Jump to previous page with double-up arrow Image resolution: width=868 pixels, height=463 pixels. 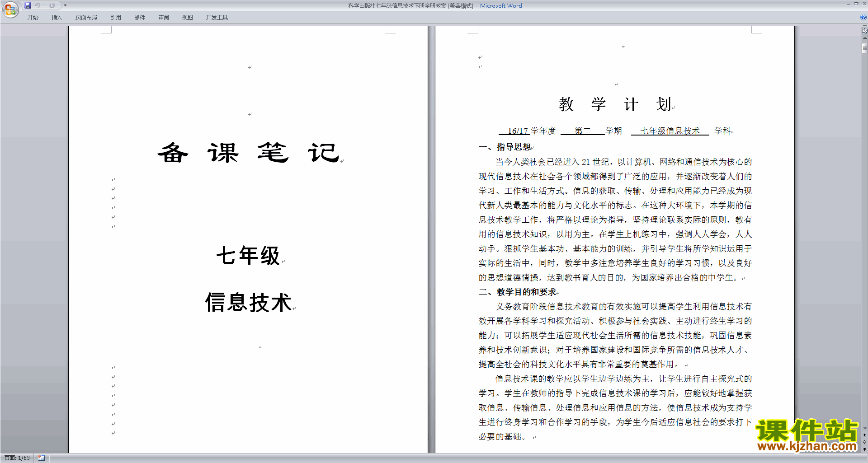(864, 435)
